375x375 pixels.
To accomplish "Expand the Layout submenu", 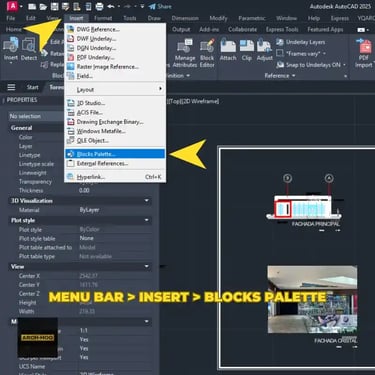I will tap(115, 89).
